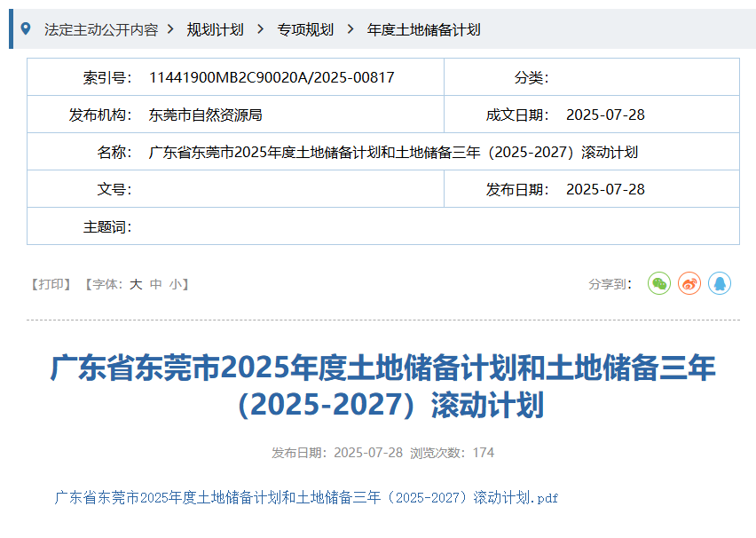Click the 文号 label
The width and height of the screenshot is (756, 538).
pos(114,189)
